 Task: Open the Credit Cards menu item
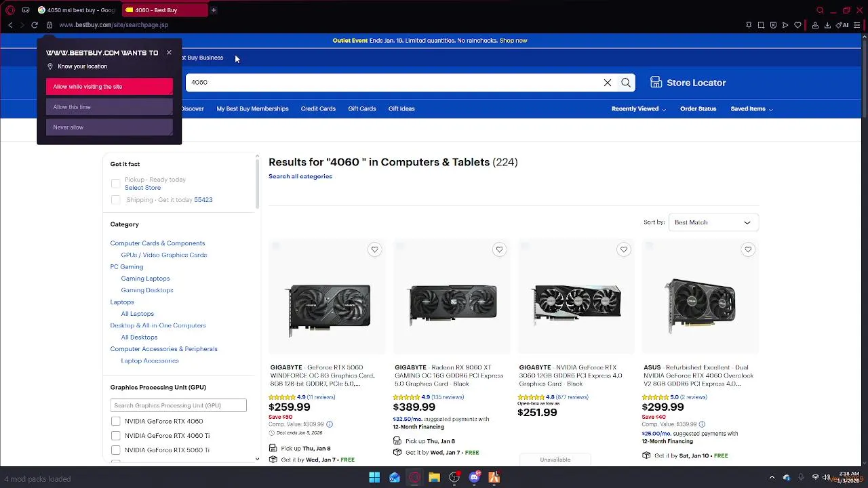(x=318, y=109)
